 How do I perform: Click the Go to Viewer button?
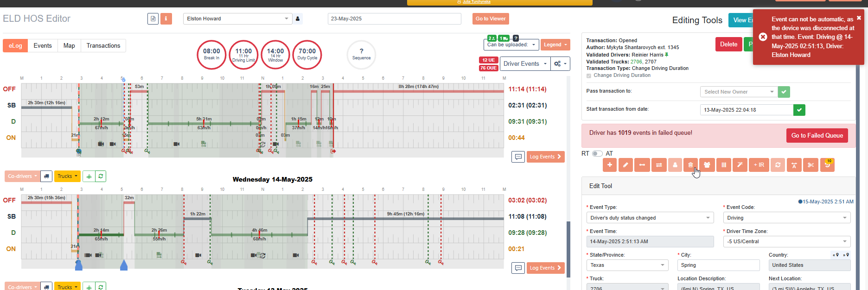point(491,19)
